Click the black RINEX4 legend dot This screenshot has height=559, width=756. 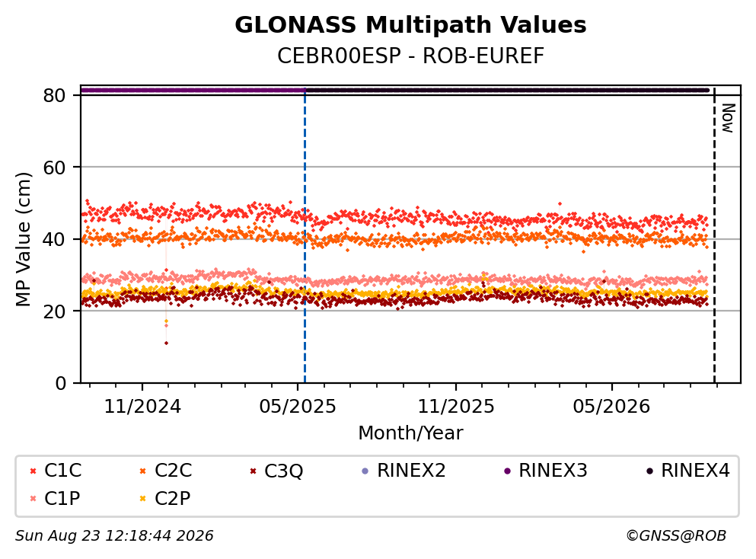649,471
